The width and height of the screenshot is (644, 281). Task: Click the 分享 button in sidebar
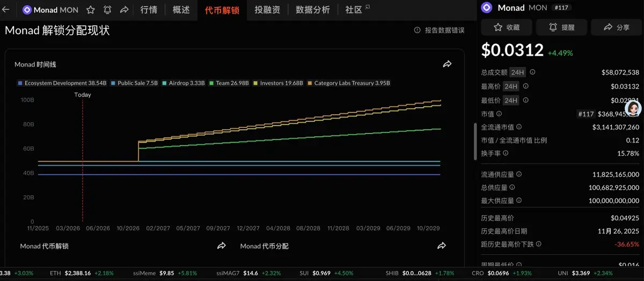pyautogui.click(x=616, y=27)
